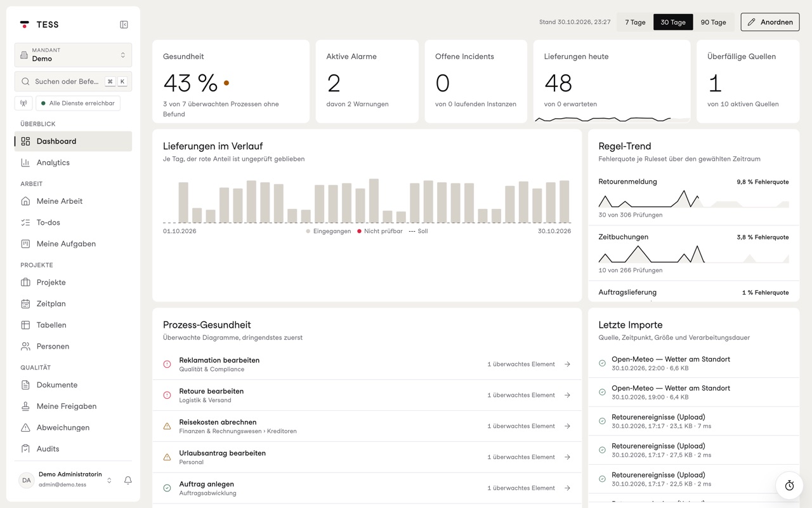Screen dimensions: 812x508
Task: Open Reklamation bearbeiten via its arrow
Action: pos(567,364)
